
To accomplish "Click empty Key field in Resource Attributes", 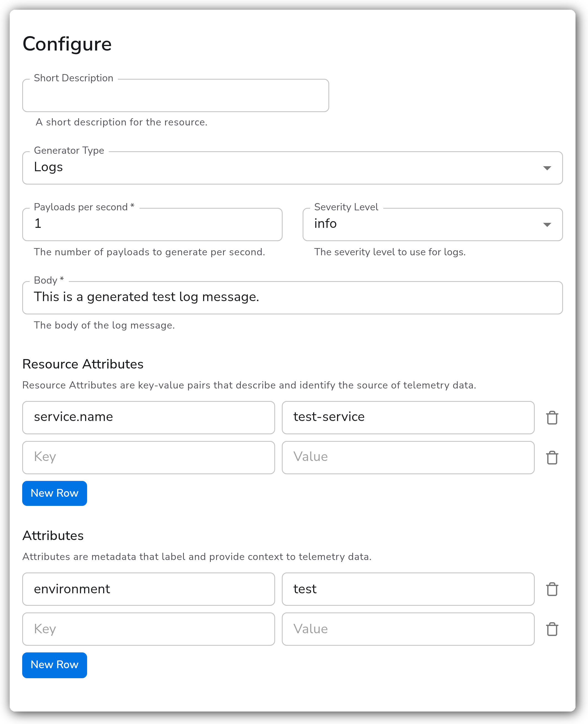I will [x=148, y=457].
